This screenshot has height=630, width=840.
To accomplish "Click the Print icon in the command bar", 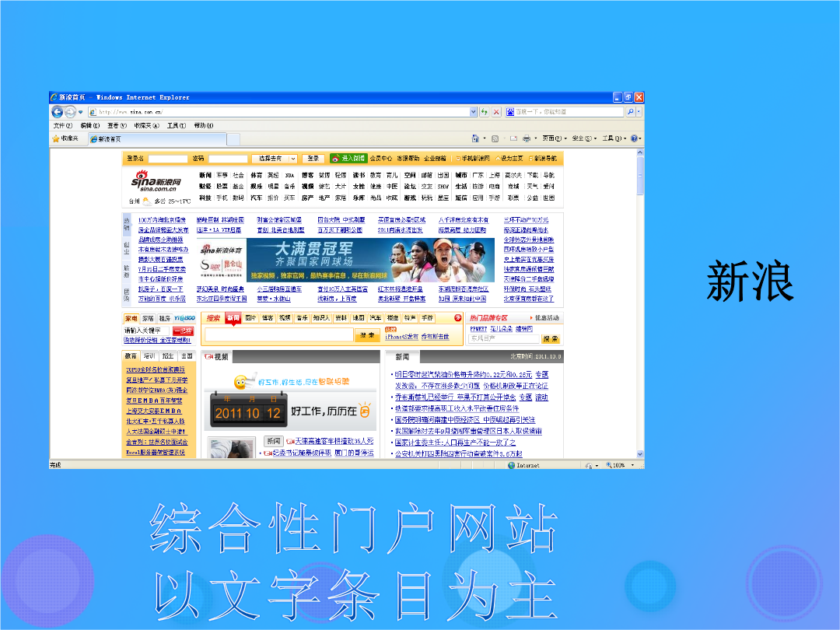I will click(x=527, y=138).
